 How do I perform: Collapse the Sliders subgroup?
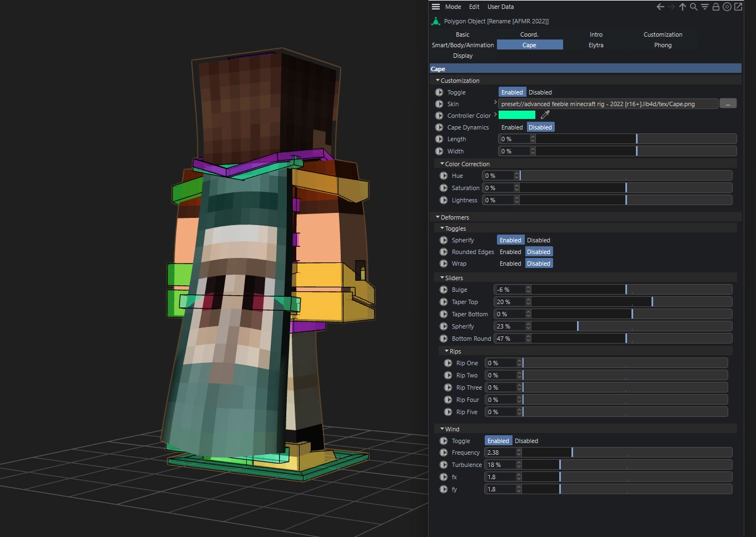[x=442, y=278]
